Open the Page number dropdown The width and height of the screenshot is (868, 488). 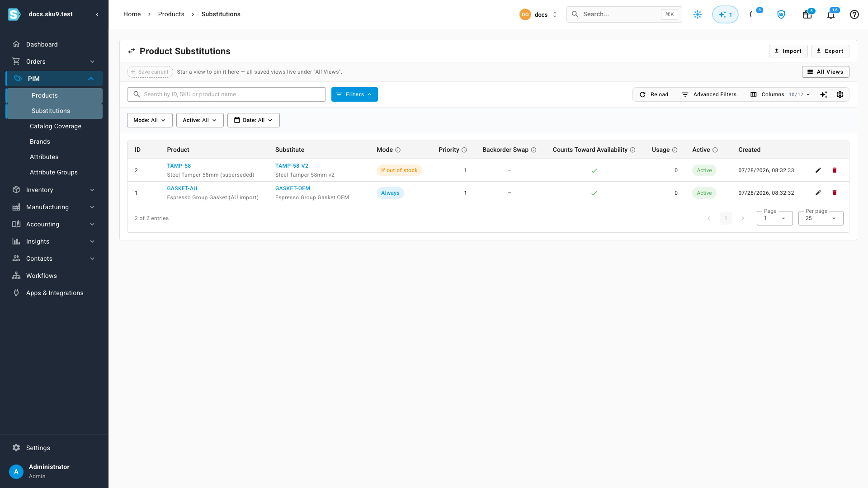pyautogui.click(x=774, y=218)
